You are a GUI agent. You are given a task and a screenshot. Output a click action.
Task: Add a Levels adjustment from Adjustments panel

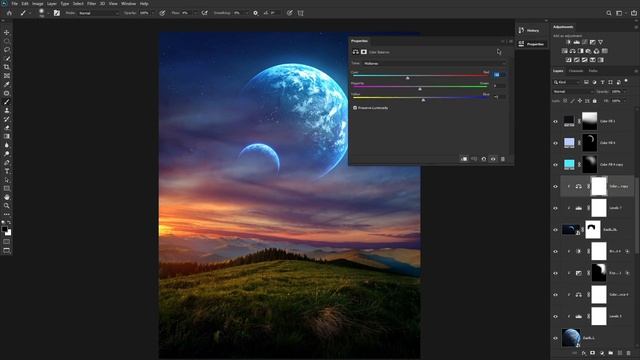(576, 42)
